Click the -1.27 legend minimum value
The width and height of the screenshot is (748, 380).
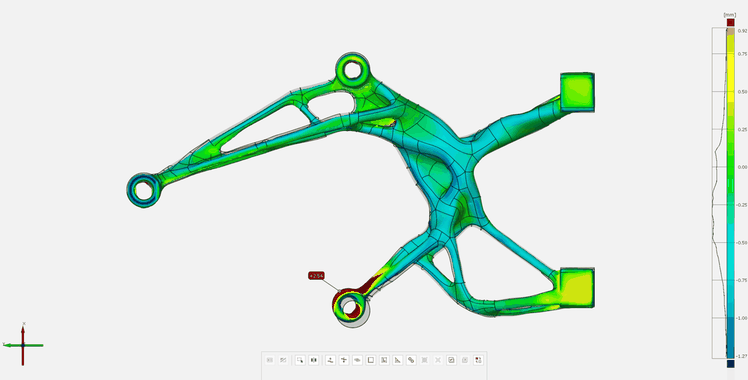point(742,356)
